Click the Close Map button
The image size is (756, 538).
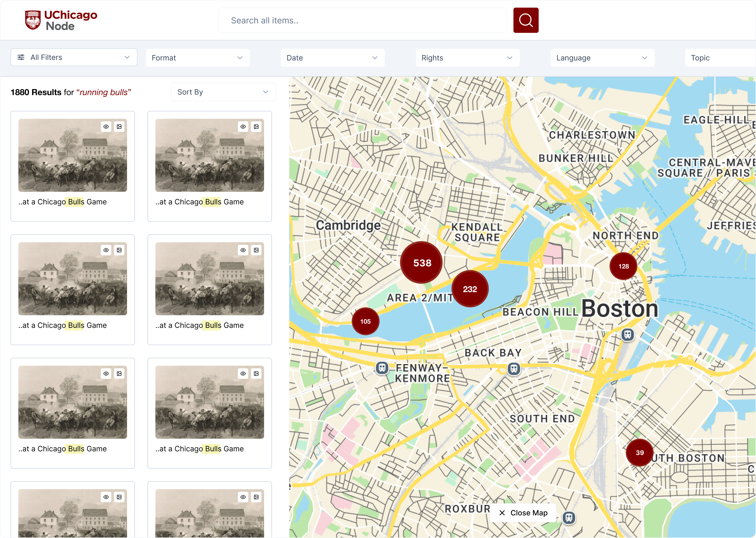point(523,513)
